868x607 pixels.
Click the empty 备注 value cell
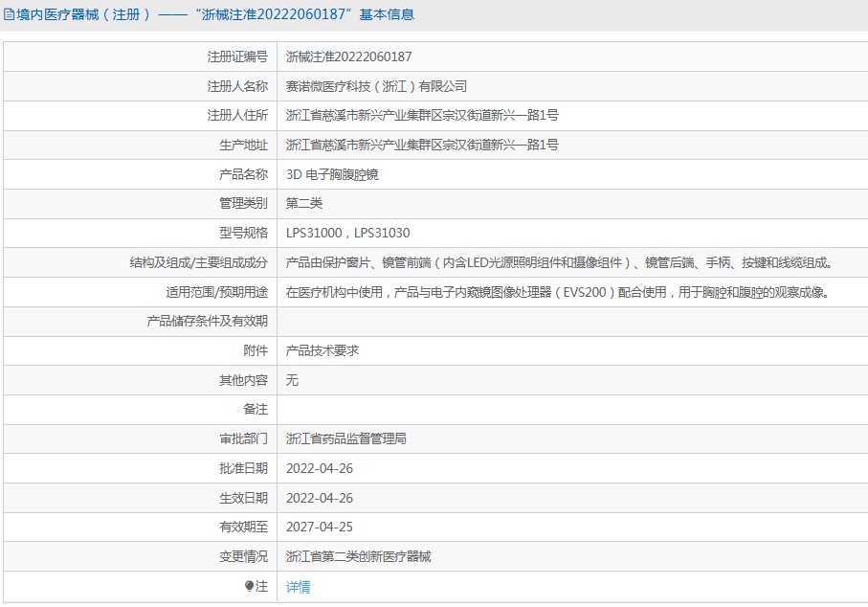pyautogui.click(x=571, y=410)
